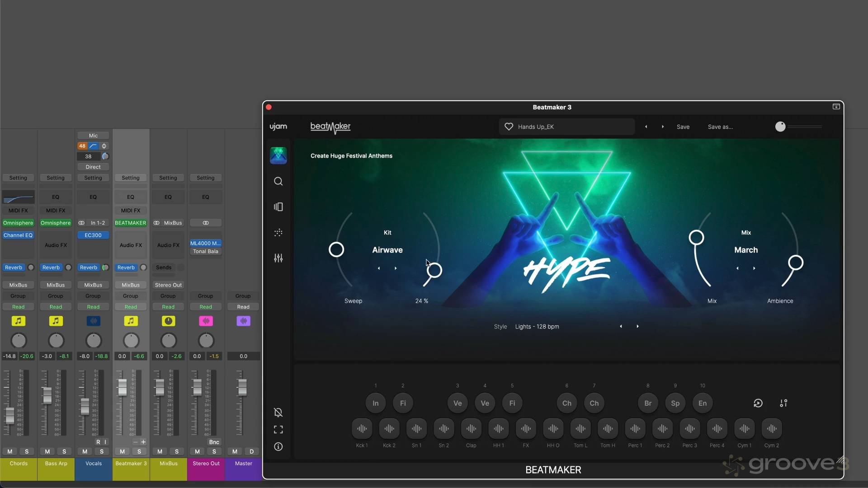Open Tonal Bala plugin on Stereo Out
Image resolution: width=868 pixels, height=488 pixels.
click(206, 251)
